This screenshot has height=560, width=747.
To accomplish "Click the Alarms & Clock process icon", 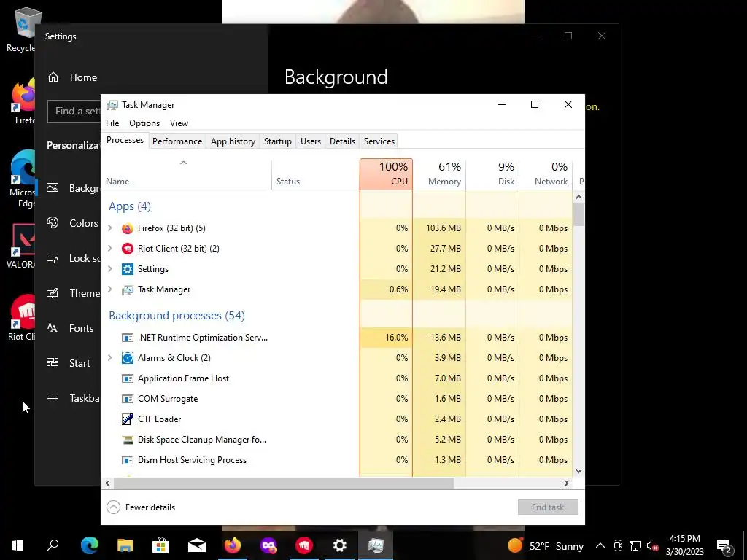I will [x=127, y=358].
